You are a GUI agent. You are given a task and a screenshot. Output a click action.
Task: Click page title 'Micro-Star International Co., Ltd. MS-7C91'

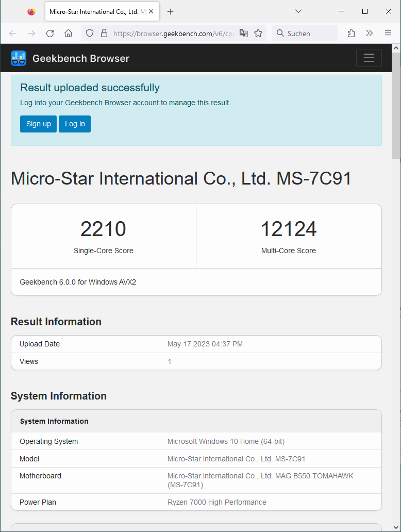(x=181, y=178)
